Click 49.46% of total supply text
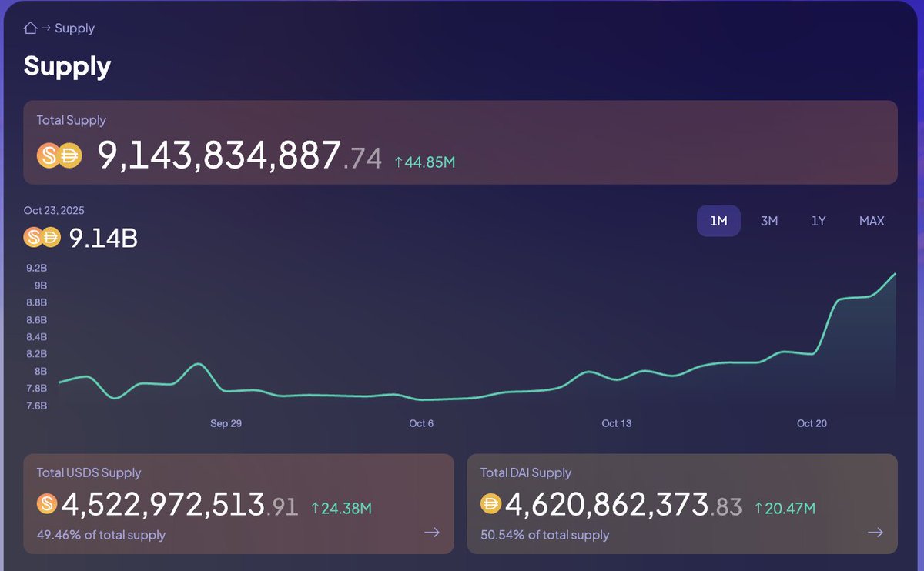The width and height of the screenshot is (924, 571). coord(101,535)
